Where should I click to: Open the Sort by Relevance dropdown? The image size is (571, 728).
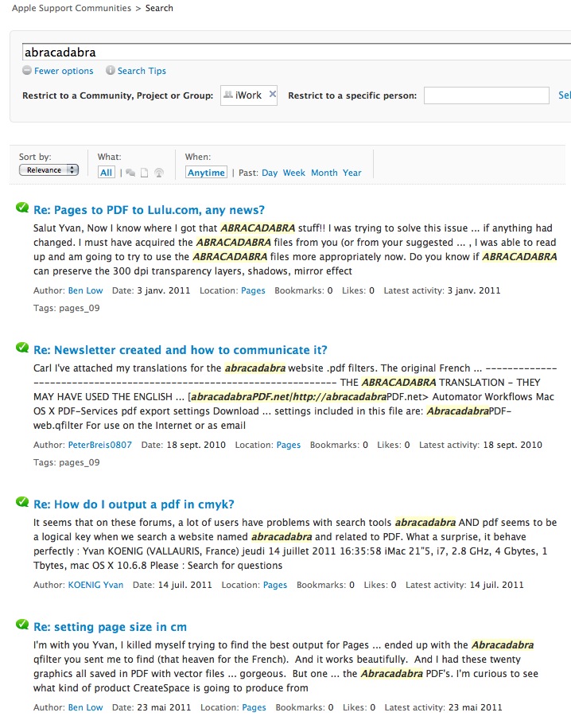coord(49,170)
